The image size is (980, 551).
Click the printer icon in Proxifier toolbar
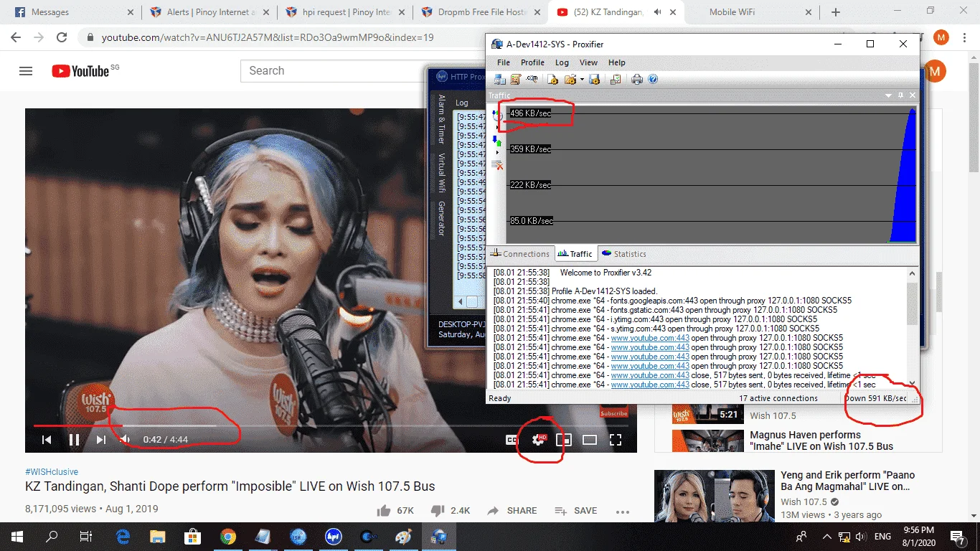point(637,79)
